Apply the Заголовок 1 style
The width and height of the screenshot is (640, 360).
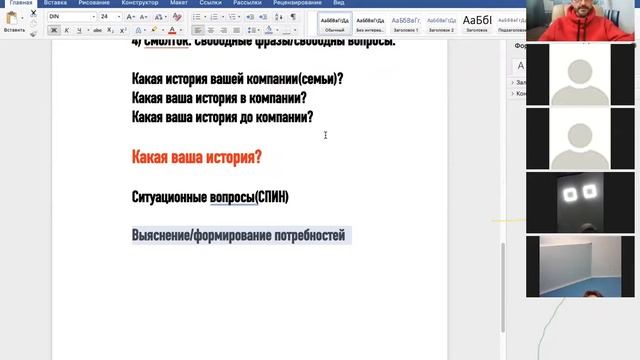point(406,24)
